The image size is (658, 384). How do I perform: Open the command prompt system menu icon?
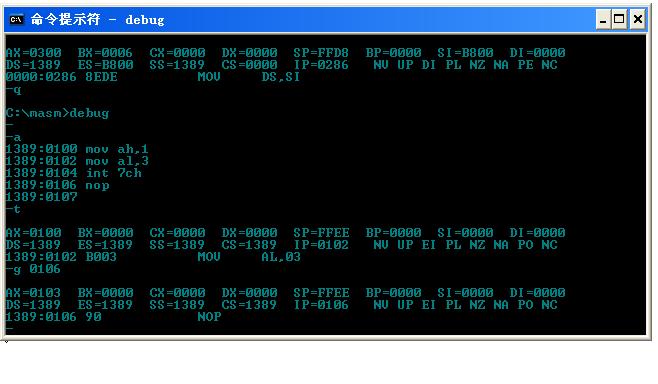point(17,19)
